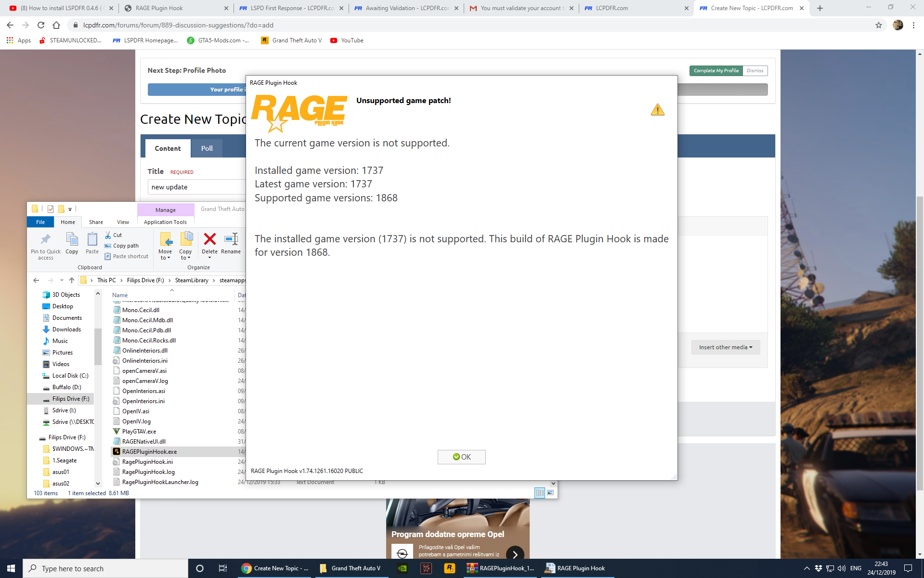
Task: Open the LSPDFR Homepage bookmark
Action: tap(145, 40)
